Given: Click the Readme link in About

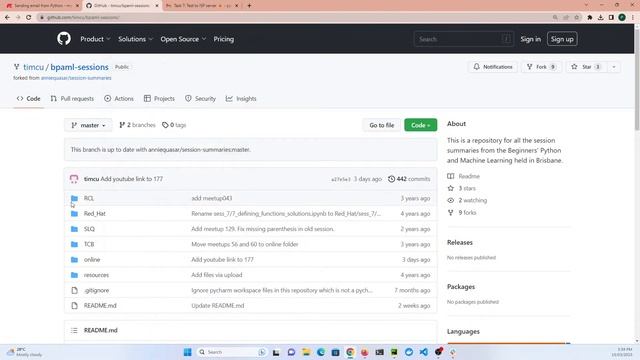Looking at the screenshot, I should click(x=464, y=176).
